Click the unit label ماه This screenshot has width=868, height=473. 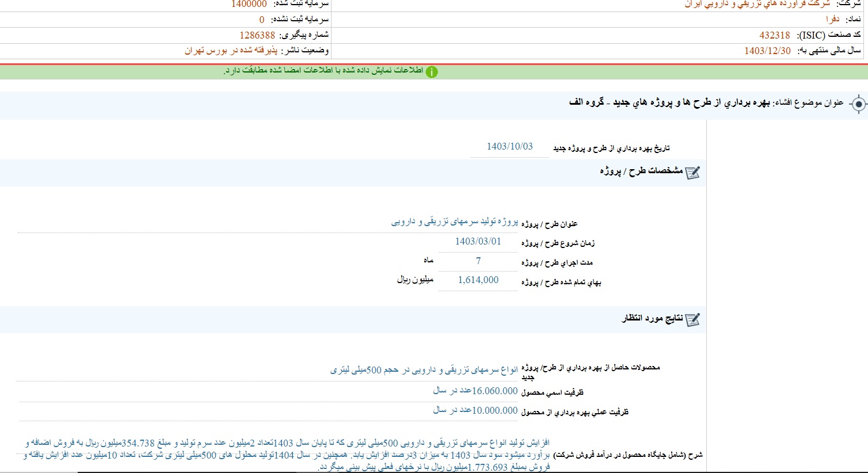coord(428,261)
